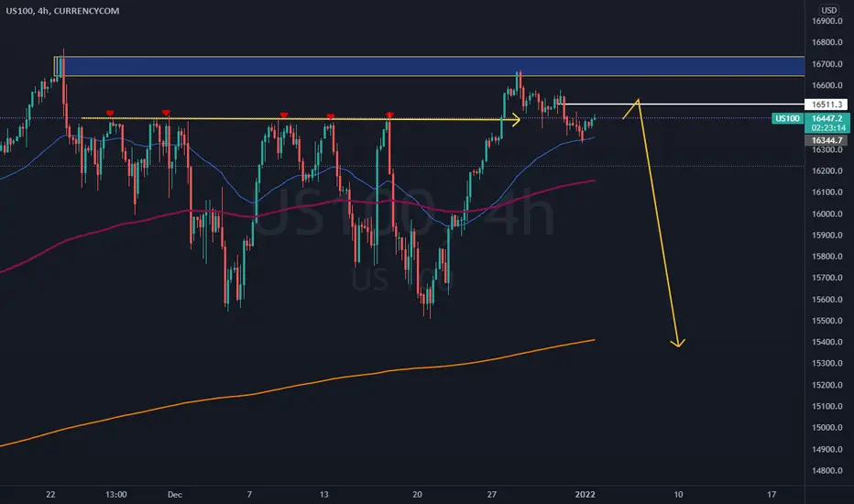Click the 02:23:14 countdown timer
Screen dimensions: 854x504
[827, 128]
